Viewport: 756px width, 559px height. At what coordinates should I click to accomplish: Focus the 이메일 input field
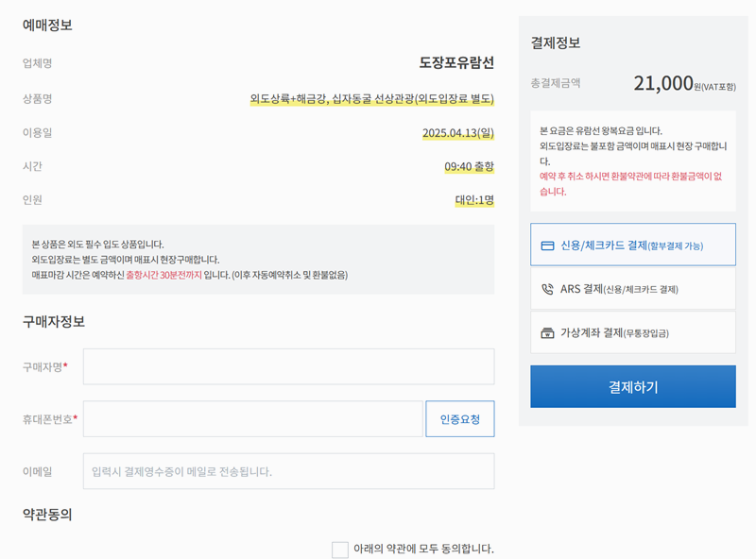pos(289,471)
